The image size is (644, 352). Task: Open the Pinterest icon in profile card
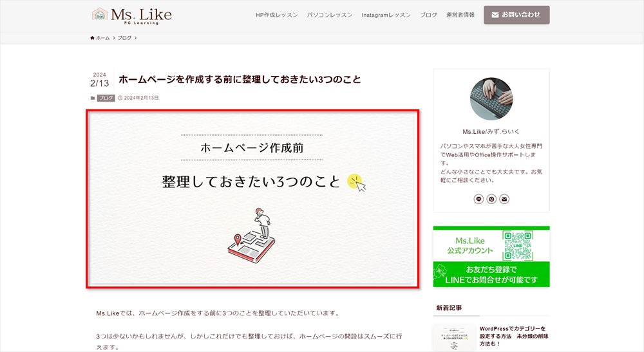point(491,199)
